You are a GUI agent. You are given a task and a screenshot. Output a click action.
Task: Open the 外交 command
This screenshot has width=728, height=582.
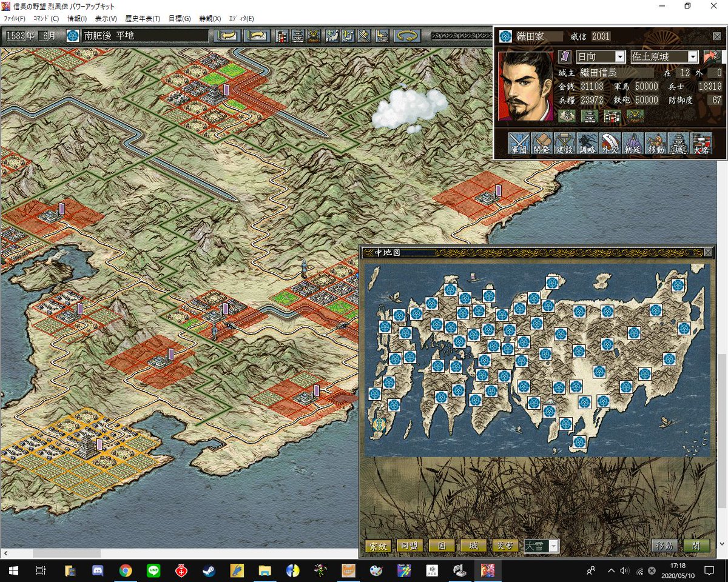click(610, 143)
